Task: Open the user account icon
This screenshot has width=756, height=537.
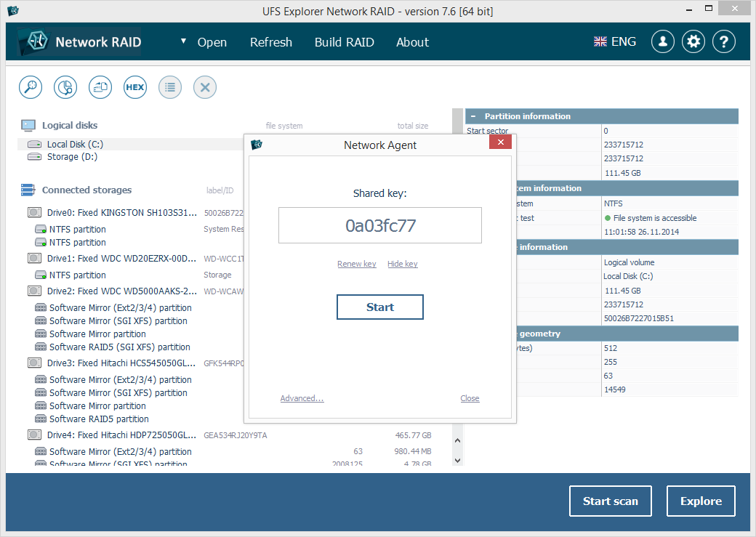Action: point(662,42)
